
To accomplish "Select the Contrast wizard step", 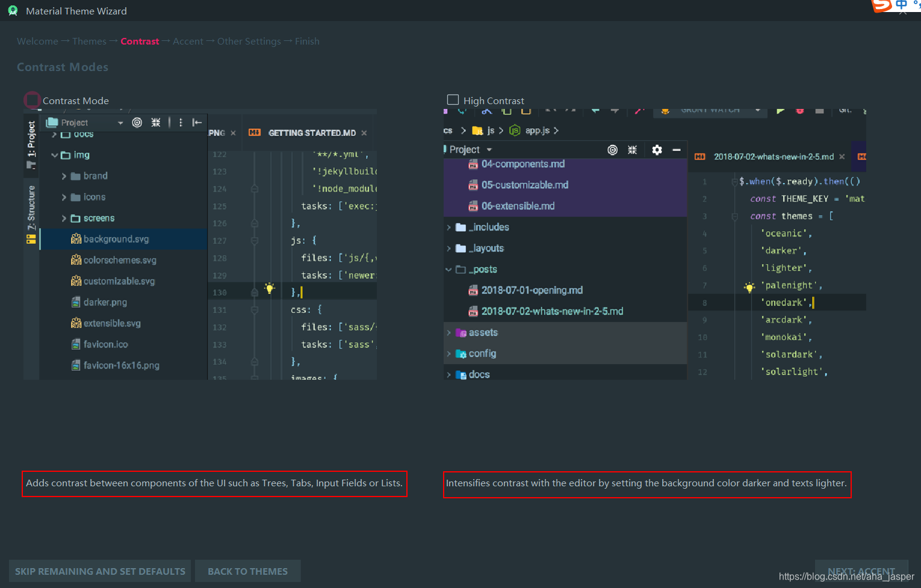I will pos(140,42).
